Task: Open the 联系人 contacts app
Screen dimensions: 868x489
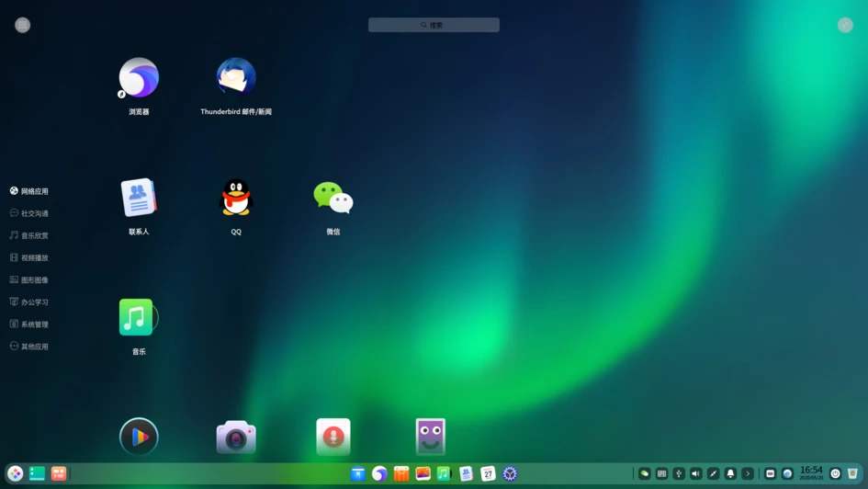Action: click(x=139, y=198)
